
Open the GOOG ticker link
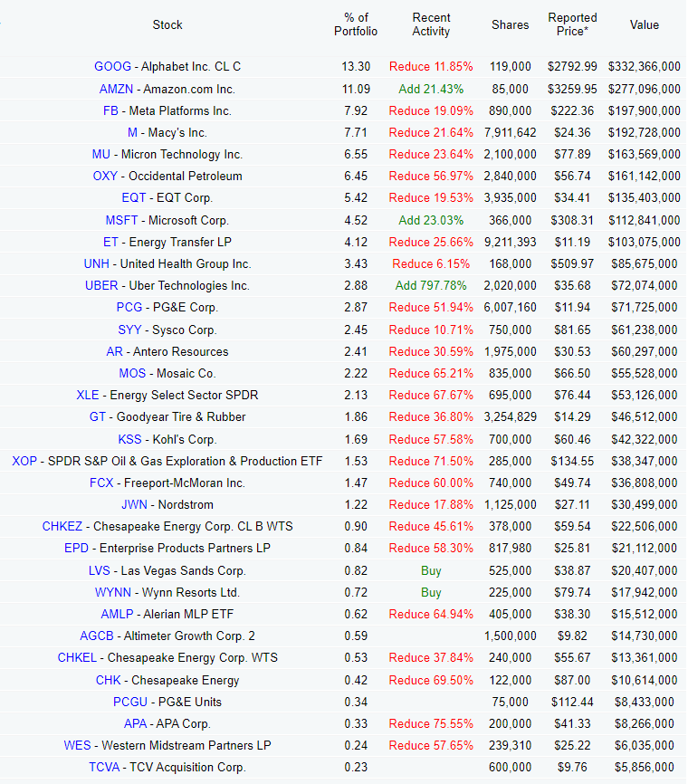point(112,66)
